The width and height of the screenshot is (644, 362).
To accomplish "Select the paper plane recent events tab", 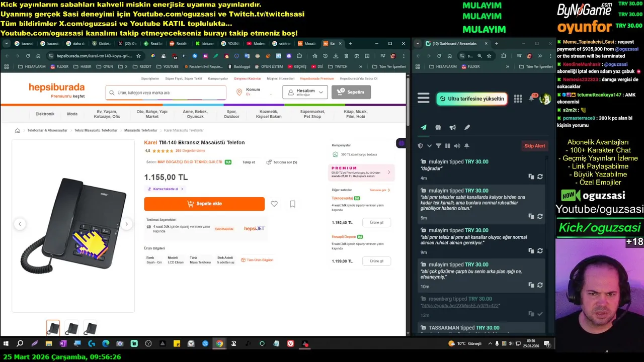I will (424, 127).
